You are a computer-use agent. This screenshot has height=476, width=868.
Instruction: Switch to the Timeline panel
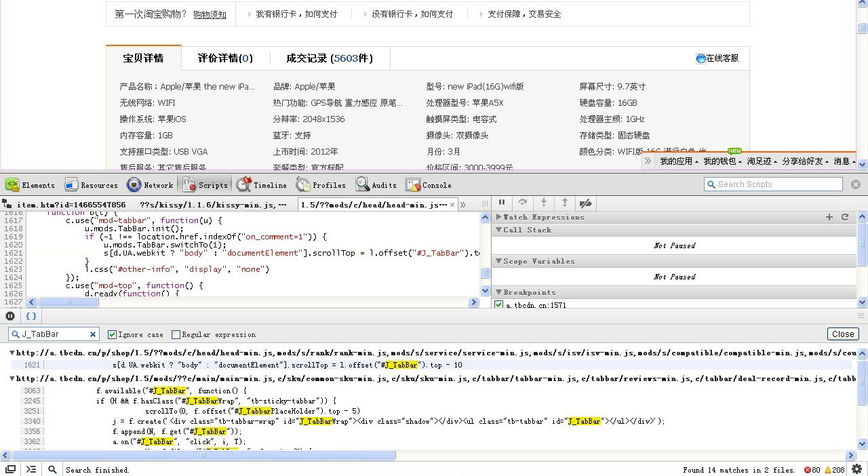tap(262, 184)
